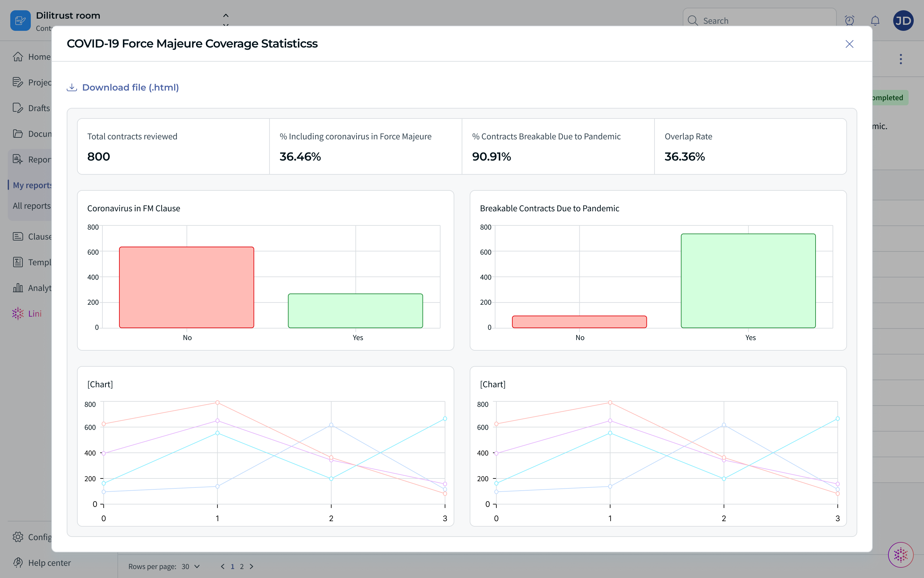The width and height of the screenshot is (924, 578).
Task: Open the alarm clock reminders icon
Action: (x=849, y=21)
